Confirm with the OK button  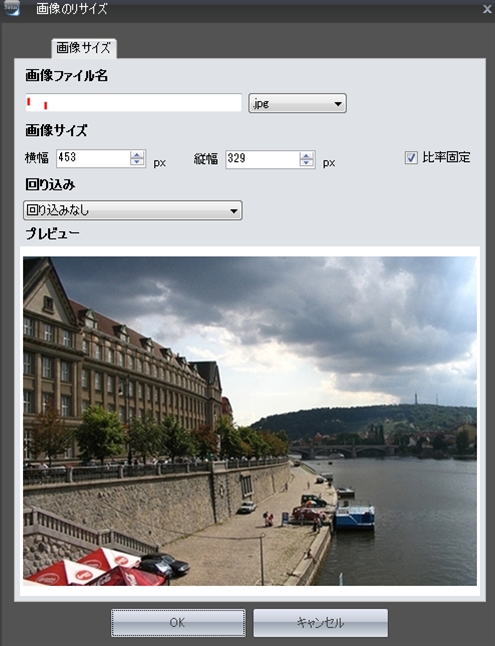click(178, 623)
